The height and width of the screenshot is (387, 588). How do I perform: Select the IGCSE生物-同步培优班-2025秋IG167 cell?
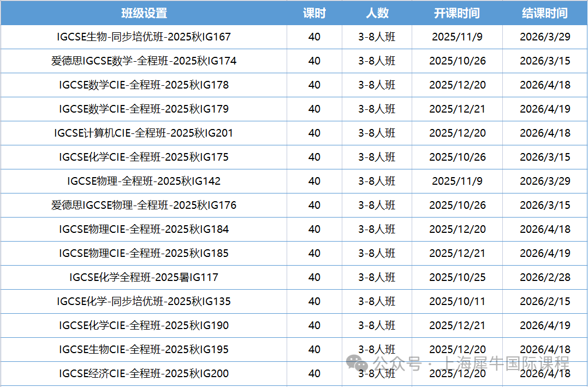[x=144, y=37]
